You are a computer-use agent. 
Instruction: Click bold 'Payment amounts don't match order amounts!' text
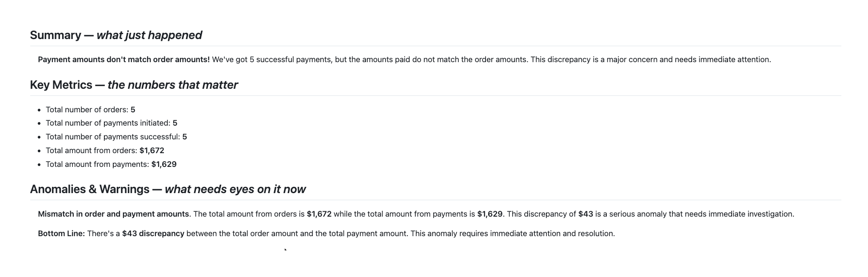click(x=123, y=59)
